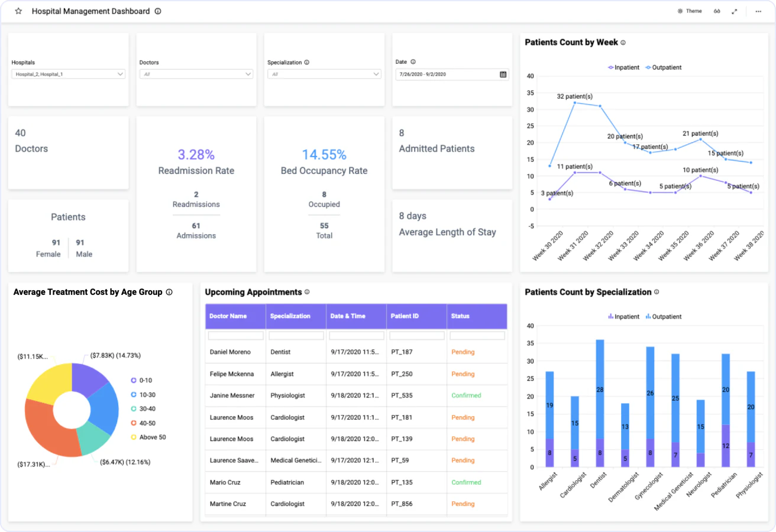
Task: Toggle the 0-10 age group legend
Action: 141,380
